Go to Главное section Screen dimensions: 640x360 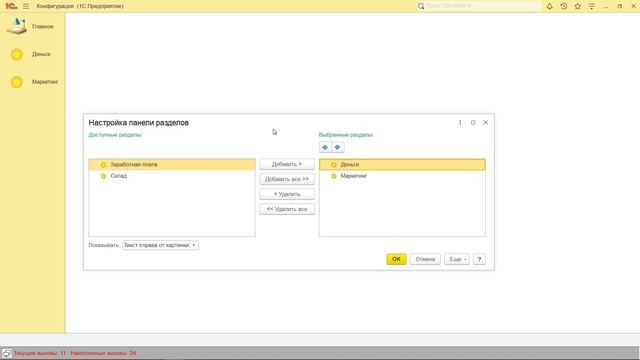(43, 27)
